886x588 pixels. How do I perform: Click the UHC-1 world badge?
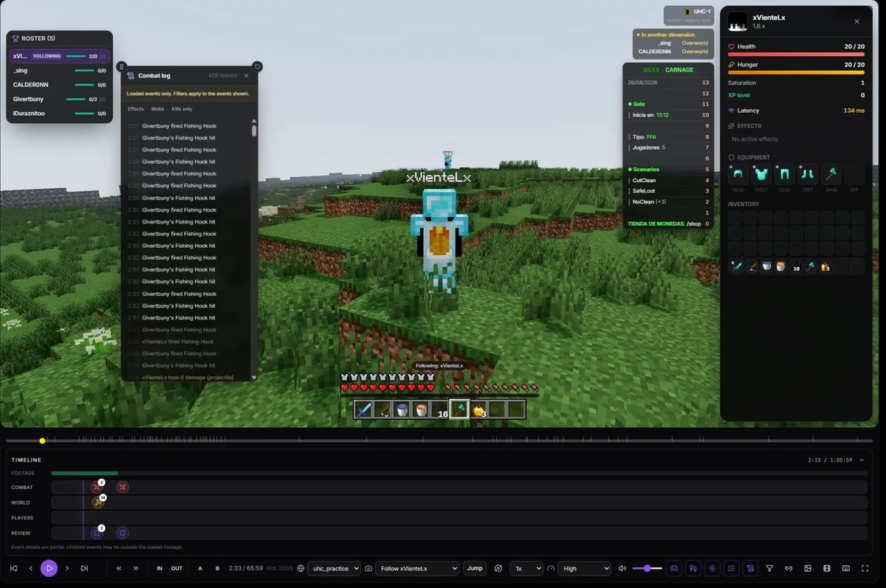click(688, 15)
